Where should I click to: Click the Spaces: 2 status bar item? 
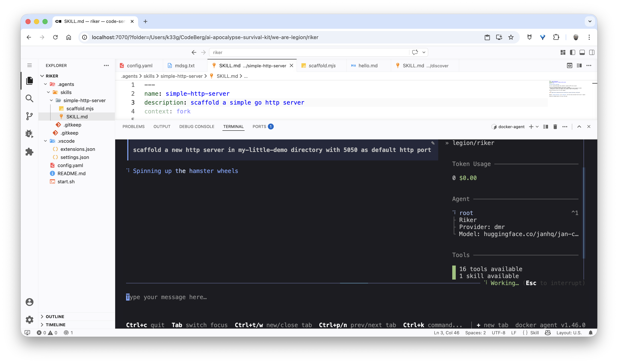coord(475,333)
